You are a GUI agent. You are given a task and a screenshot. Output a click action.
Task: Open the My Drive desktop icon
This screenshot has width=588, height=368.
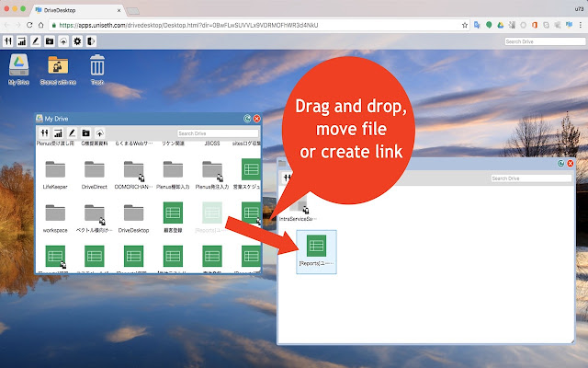tap(18, 69)
